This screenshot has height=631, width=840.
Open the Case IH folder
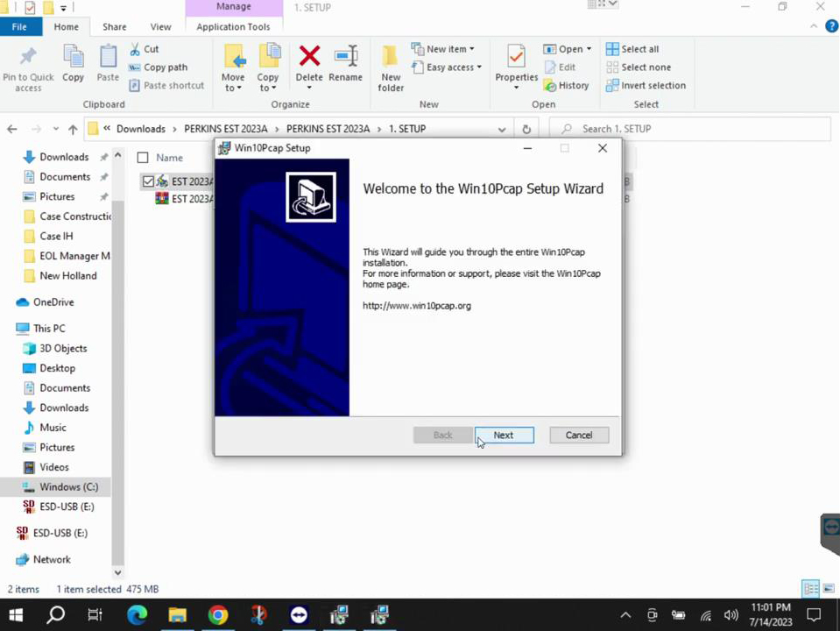[56, 237]
